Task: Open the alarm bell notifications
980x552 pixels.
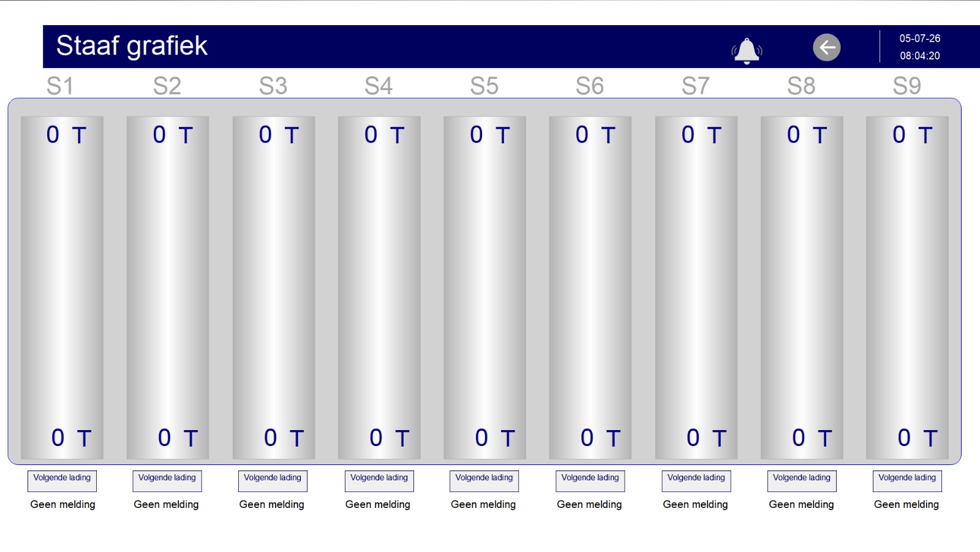Action: coord(747,50)
